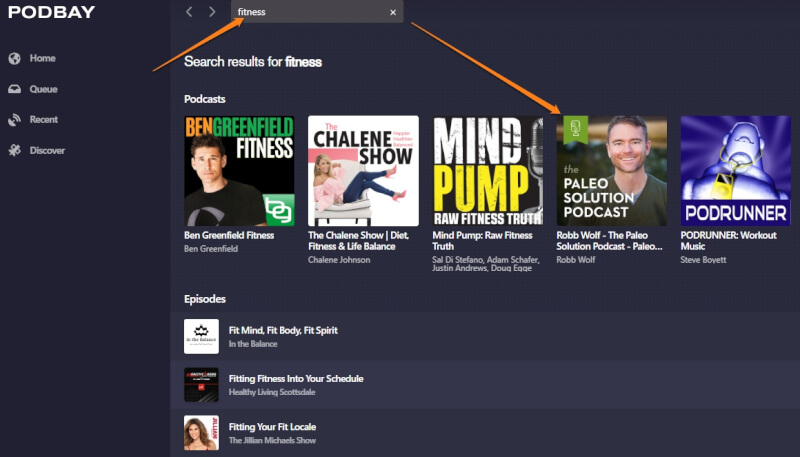
Task: Go forward with the right arrow
Action: coord(212,12)
